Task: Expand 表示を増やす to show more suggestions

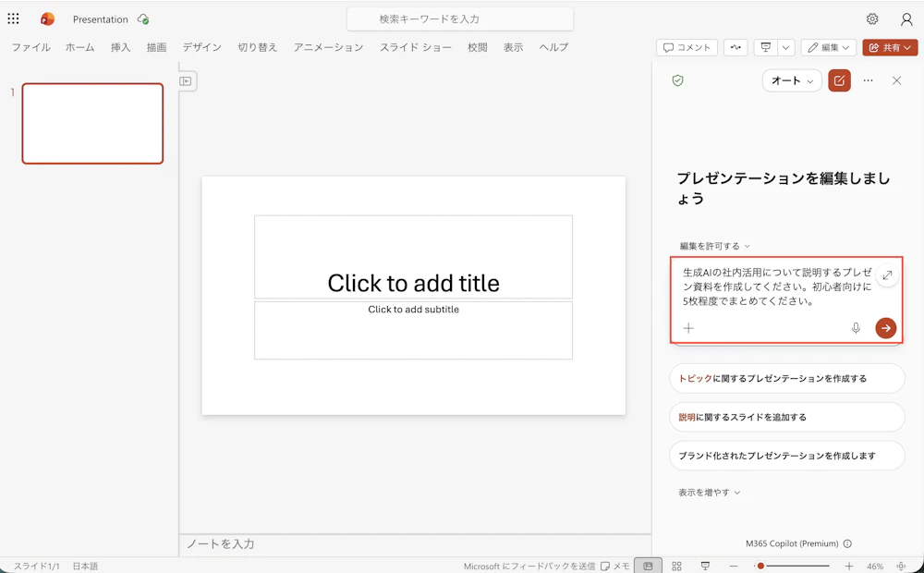Action: pyautogui.click(x=709, y=493)
